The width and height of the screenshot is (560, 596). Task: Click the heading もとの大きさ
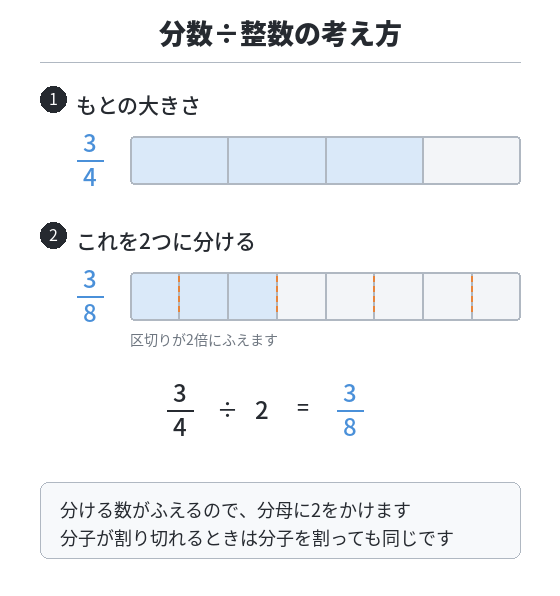(138, 106)
